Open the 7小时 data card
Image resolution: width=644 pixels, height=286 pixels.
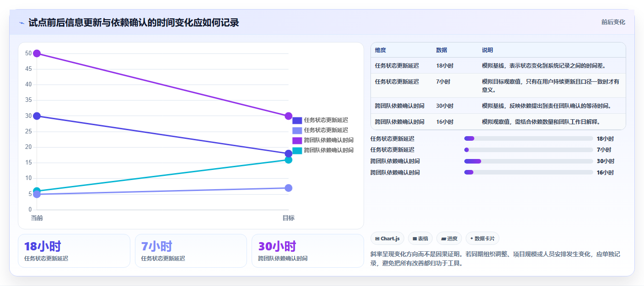191,251
